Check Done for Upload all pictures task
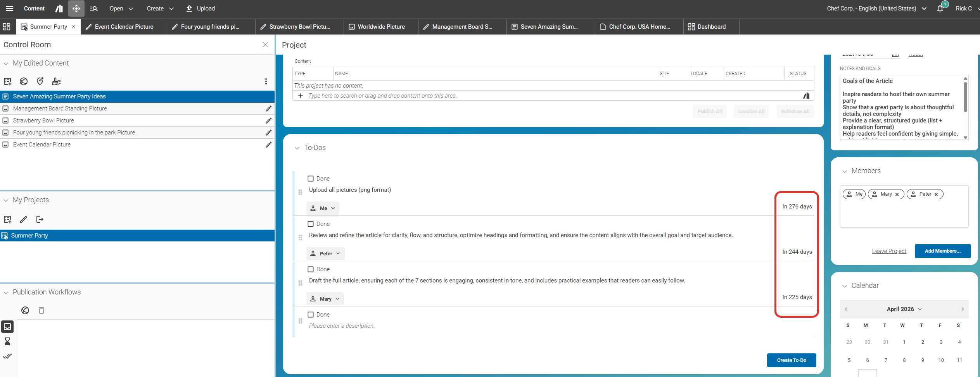The width and height of the screenshot is (980, 377). (311, 179)
